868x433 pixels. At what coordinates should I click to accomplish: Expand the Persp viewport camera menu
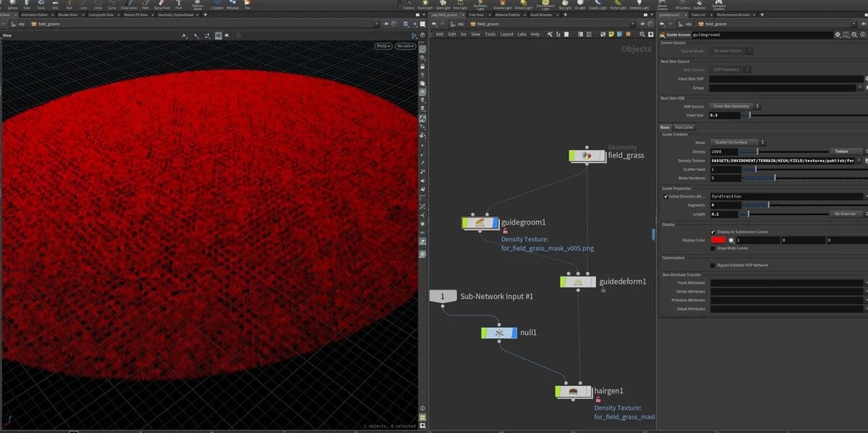pyautogui.click(x=383, y=46)
